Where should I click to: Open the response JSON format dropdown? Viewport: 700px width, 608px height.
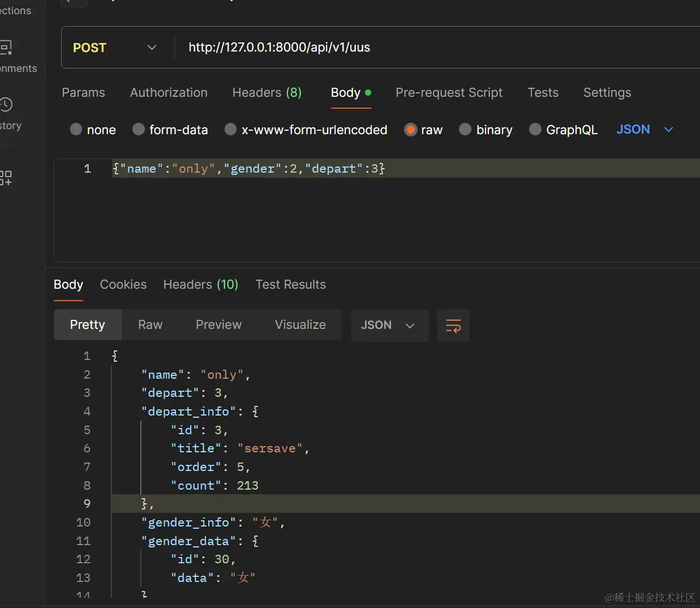pyautogui.click(x=389, y=326)
